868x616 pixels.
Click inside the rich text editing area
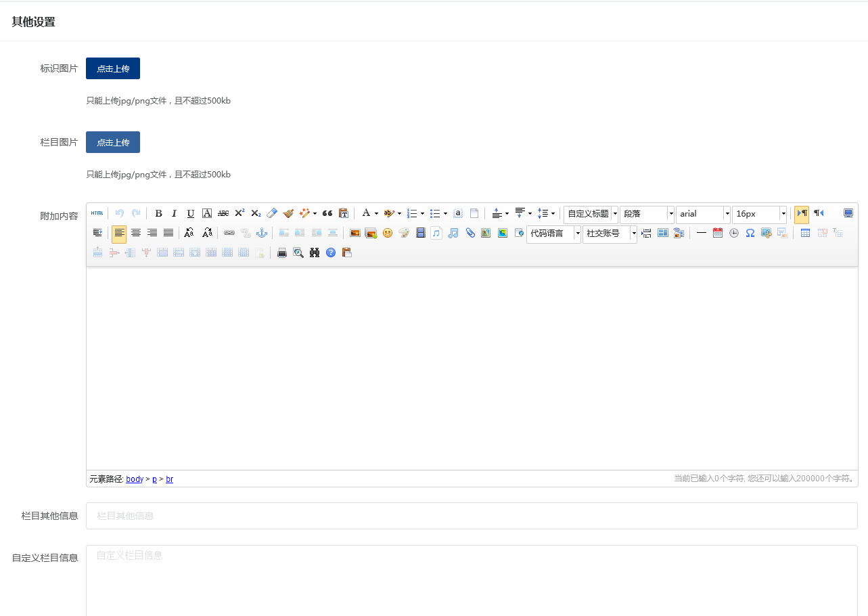(x=472, y=368)
